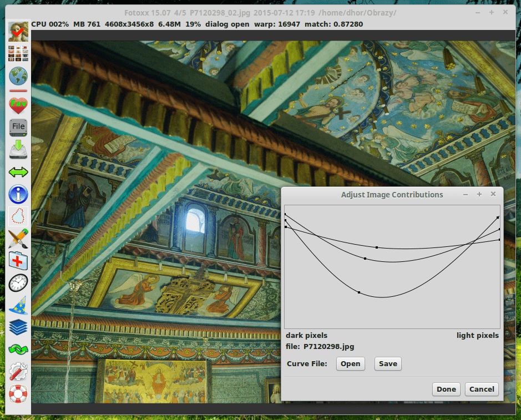
Task: Maximize the Adjust Image Contributions dialog
Action: (x=479, y=194)
